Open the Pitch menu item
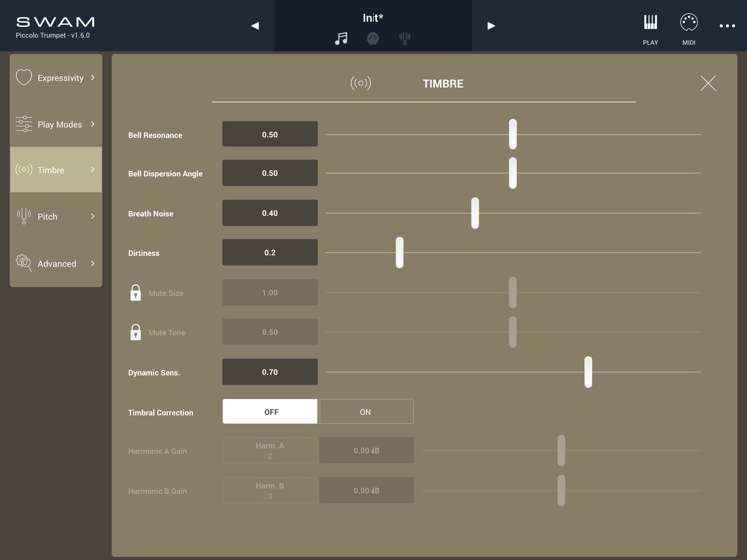The width and height of the screenshot is (747, 560). pyautogui.click(x=56, y=217)
